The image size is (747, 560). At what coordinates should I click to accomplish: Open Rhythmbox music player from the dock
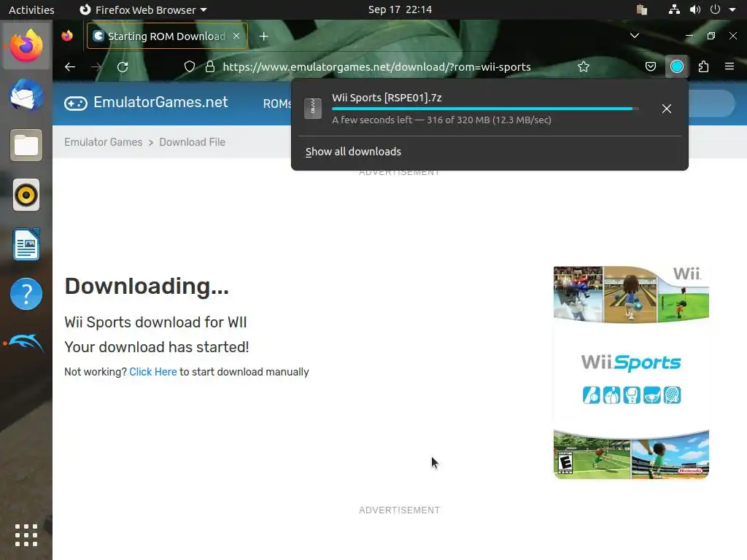pyautogui.click(x=26, y=195)
